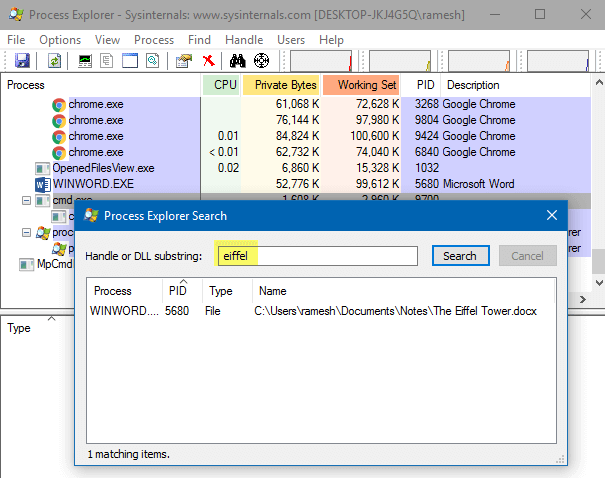This screenshot has height=478, width=605.
Task: Click Working Set value 99,612 K
Action: [377, 184]
